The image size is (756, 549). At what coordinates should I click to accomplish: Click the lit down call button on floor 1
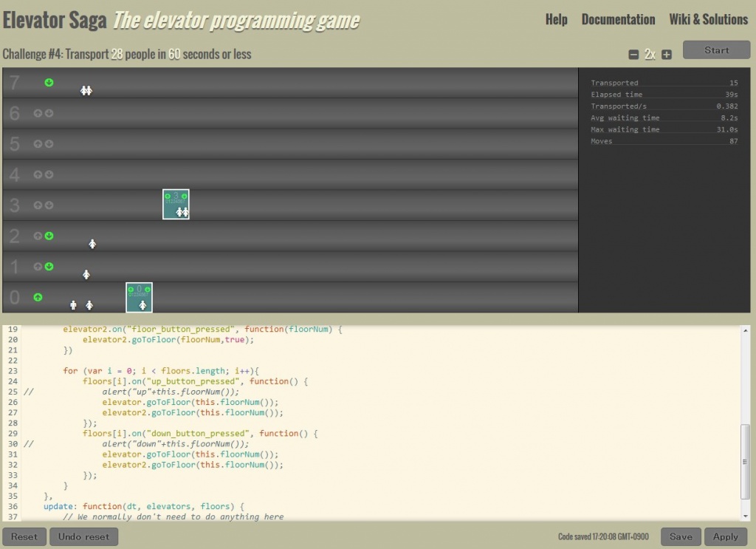click(x=49, y=266)
